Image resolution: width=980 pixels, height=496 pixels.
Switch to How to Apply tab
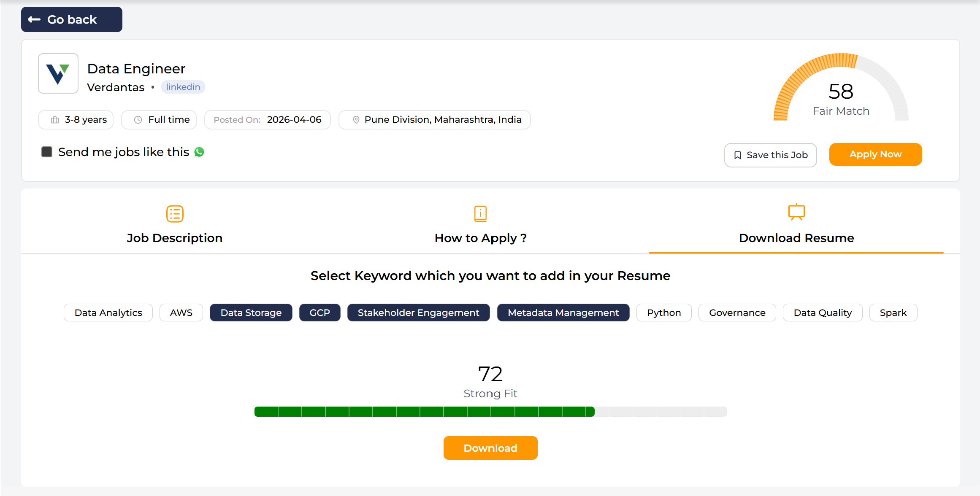(480, 238)
